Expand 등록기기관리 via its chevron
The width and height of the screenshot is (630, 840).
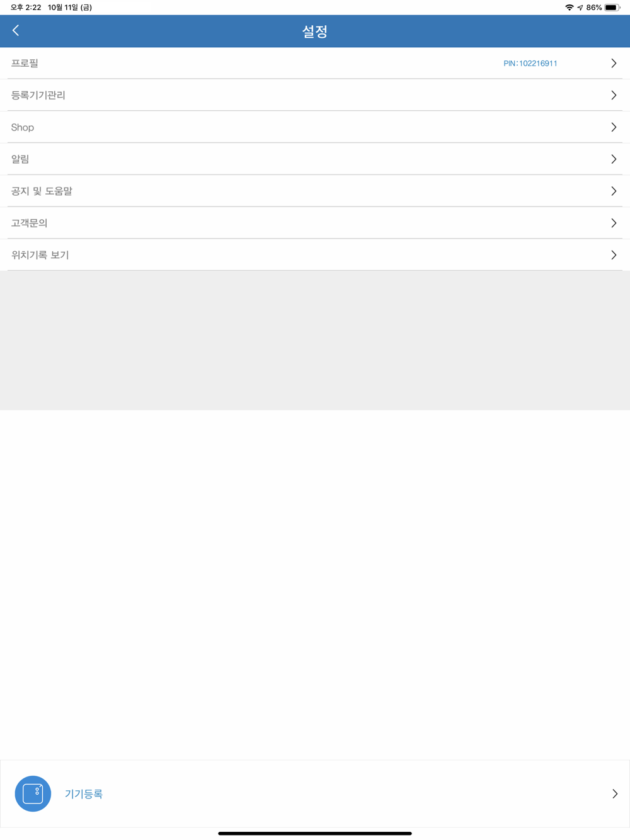click(614, 95)
